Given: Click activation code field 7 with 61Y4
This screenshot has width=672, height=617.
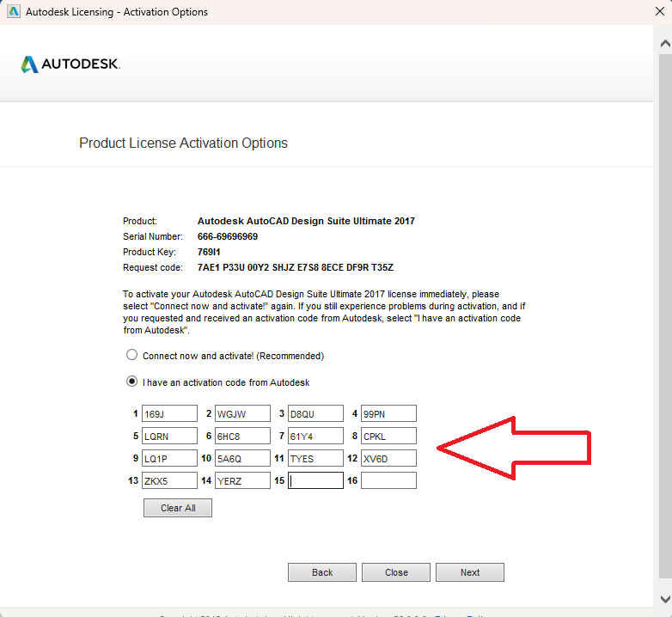Looking at the screenshot, I should 315,436.
